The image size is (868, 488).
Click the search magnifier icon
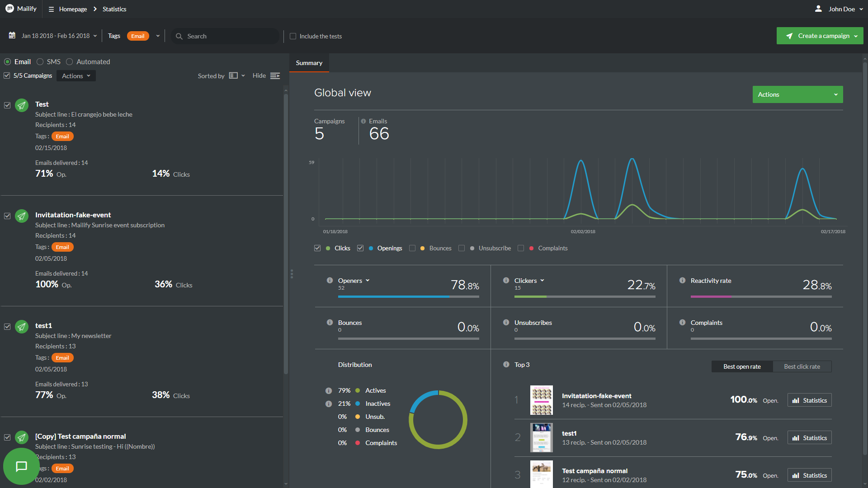[179, 36]
